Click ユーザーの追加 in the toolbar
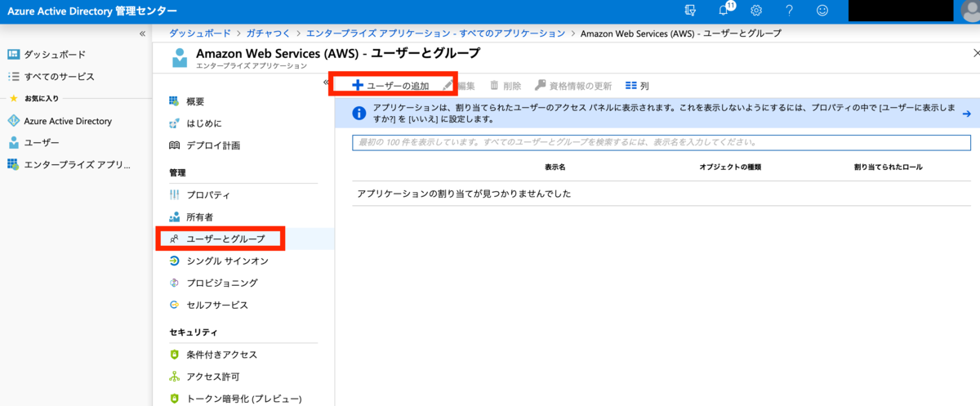The height and width of the screenshot is (406, 980). pyautogui.click(x=390, y=85)
